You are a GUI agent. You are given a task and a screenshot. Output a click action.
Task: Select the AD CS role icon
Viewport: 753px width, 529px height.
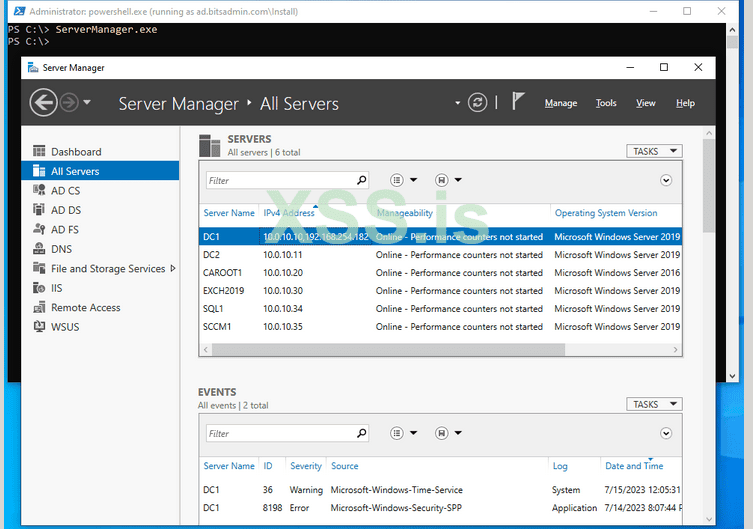pyautogui.click(x=39, y=190)
